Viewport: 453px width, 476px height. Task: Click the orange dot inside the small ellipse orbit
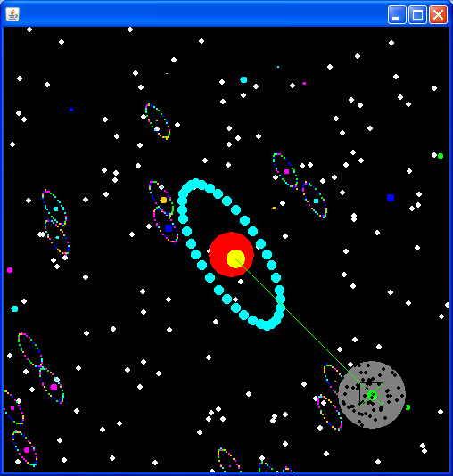coord(163,200)
